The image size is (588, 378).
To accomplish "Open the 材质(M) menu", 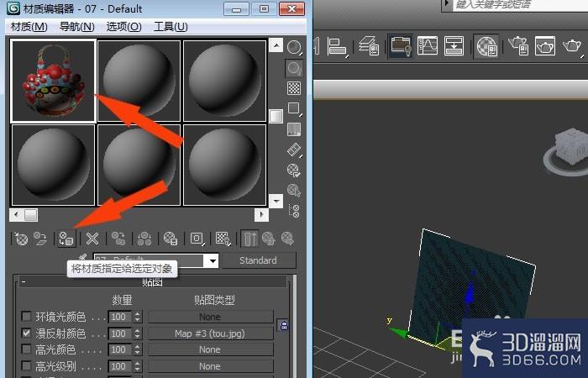I will 29,27.
